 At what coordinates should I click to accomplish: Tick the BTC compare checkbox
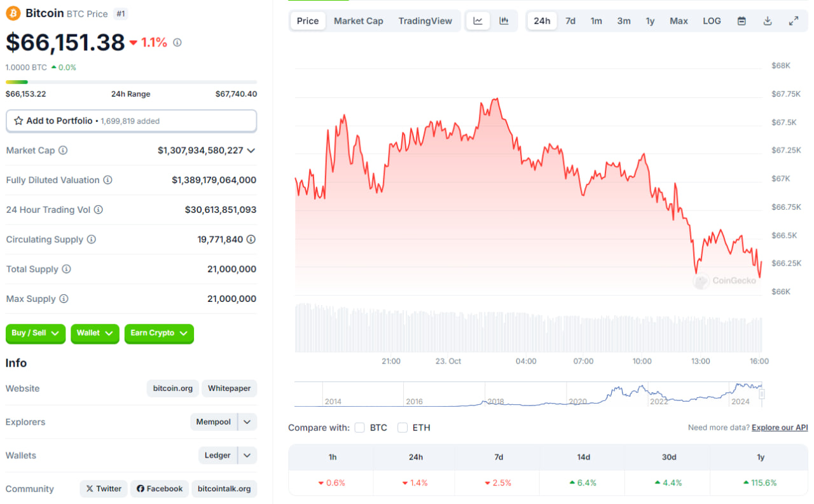(359, 428)
